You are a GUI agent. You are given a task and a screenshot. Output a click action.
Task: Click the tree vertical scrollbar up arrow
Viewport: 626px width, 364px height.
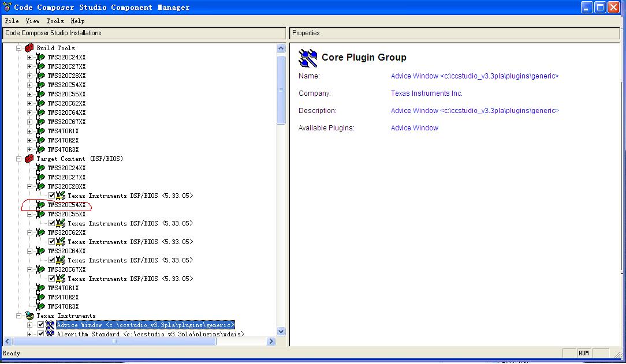(x=281, y=48)
